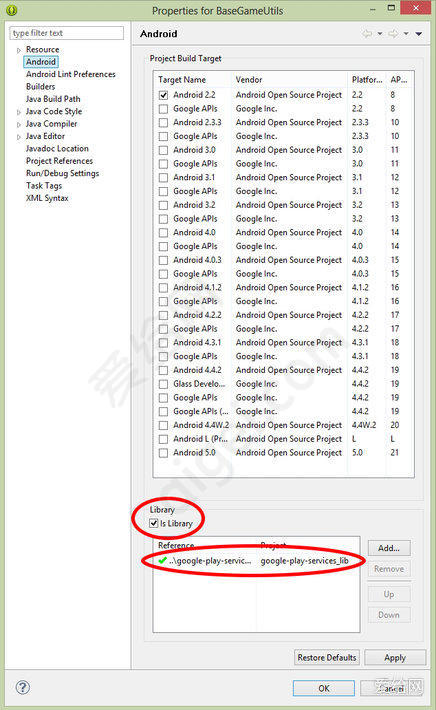The width and height of the screenshot is (436, 710).
Task: Click the Restore Defaults button
Action: click(327, 657)
